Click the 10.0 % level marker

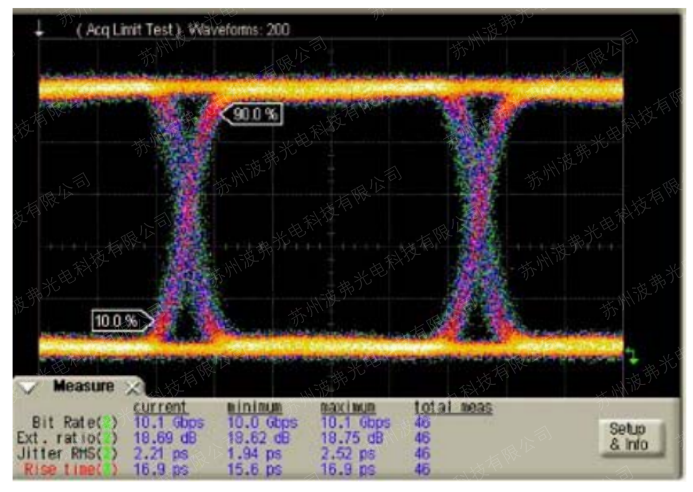(118, 320)
